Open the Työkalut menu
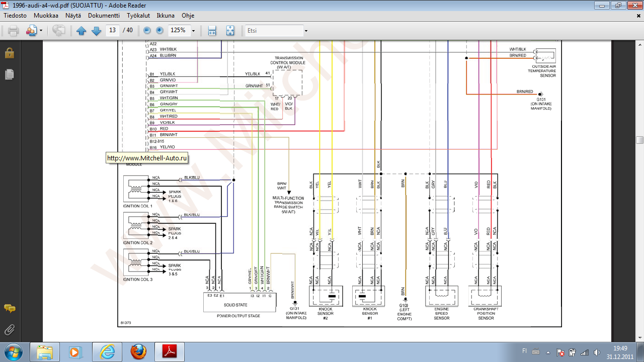The image size is (644, 362). tap(138, 16)
